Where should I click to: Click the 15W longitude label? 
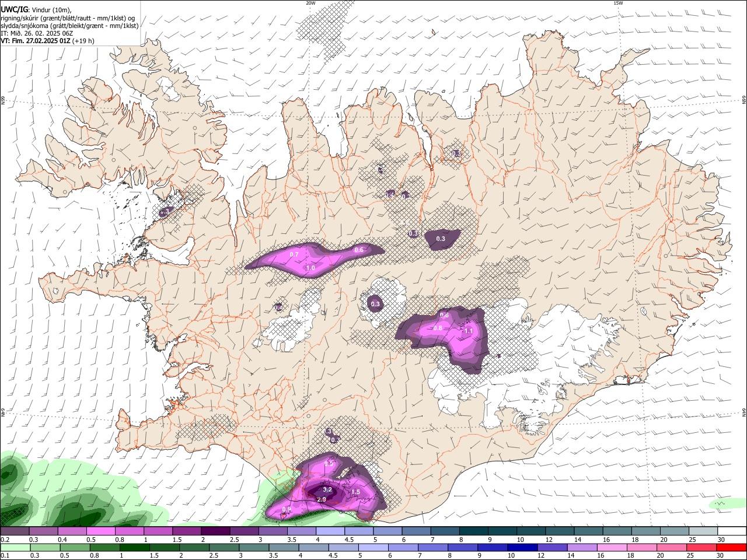click(x=618, y=2)
